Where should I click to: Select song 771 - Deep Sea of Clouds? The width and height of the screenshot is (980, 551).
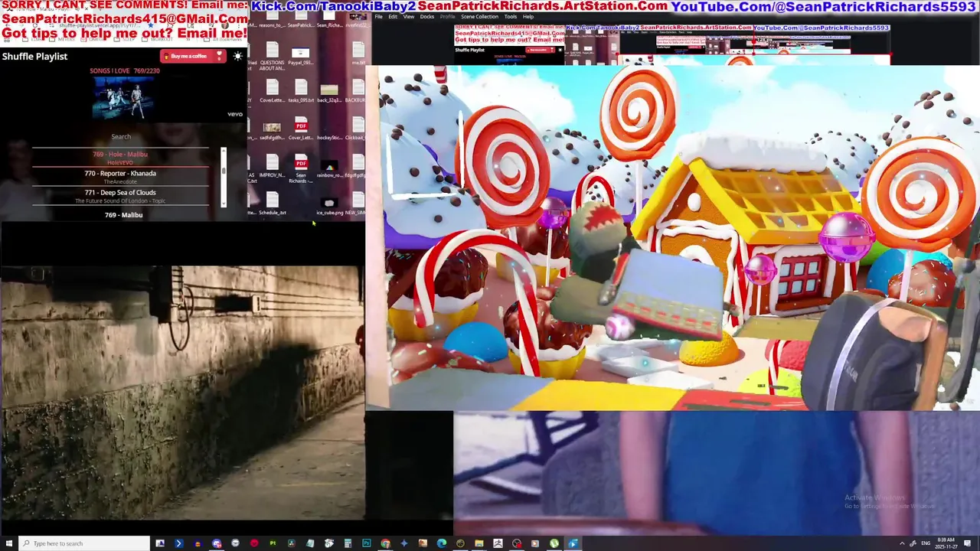[120, 196]
